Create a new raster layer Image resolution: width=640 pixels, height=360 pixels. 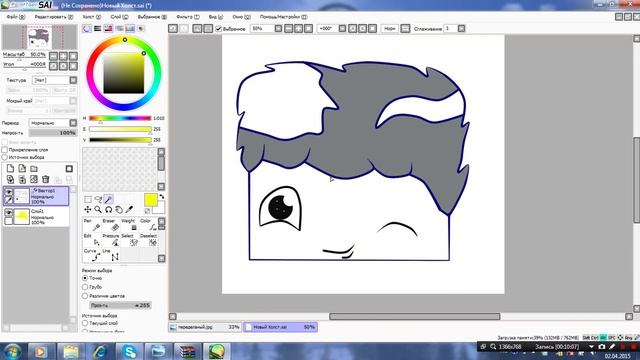(x=10, y=168)
